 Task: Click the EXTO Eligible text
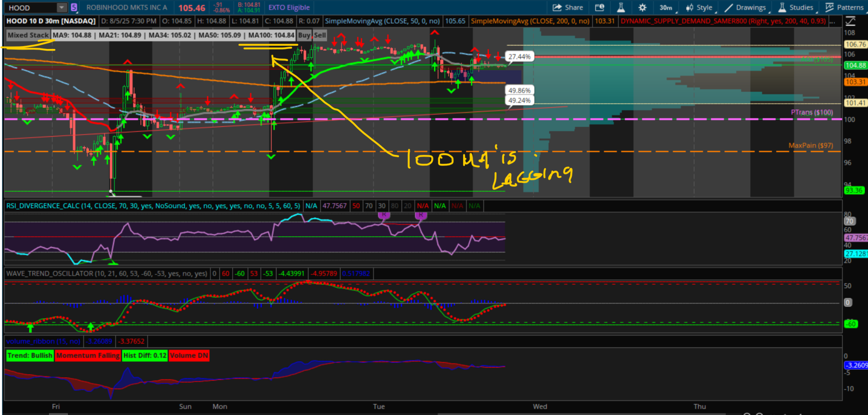pyautogui.click(x=289, y=7)
